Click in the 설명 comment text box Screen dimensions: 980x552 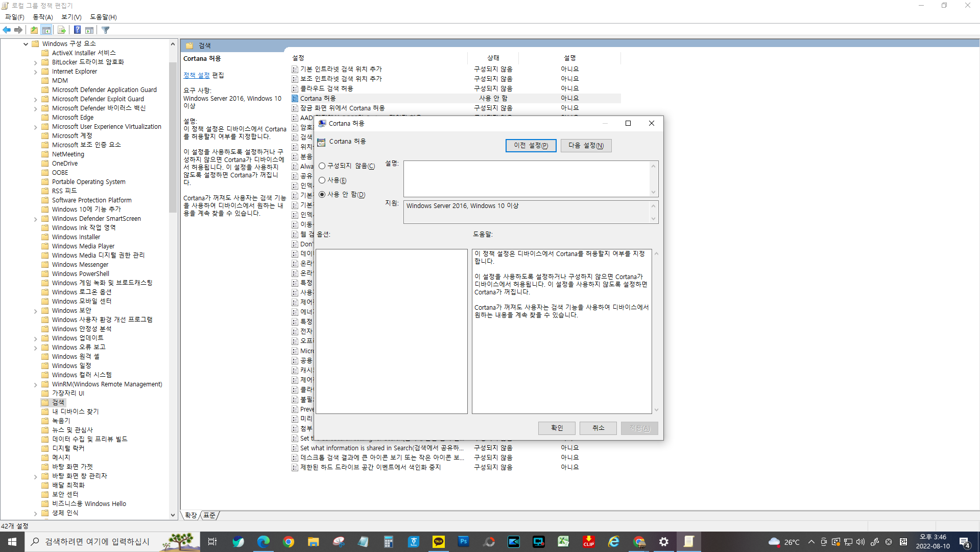click(x=527, y=179)
